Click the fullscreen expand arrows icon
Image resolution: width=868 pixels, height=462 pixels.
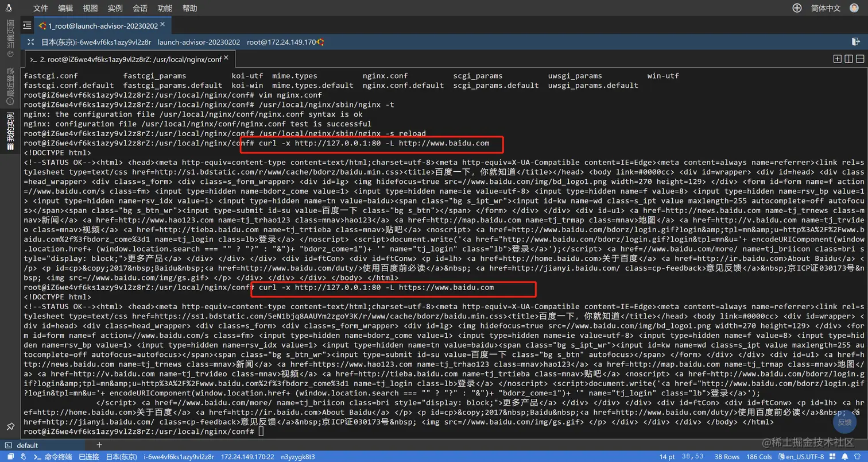pos(31,42)
